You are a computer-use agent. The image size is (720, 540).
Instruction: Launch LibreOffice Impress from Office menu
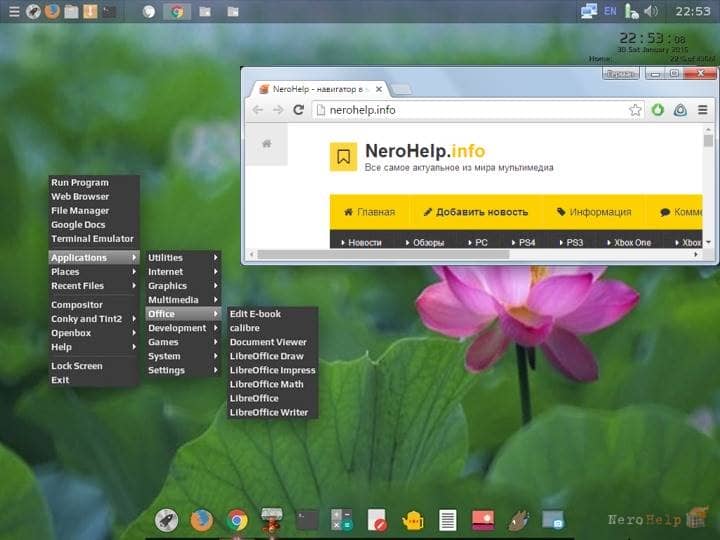coord(272,370)
